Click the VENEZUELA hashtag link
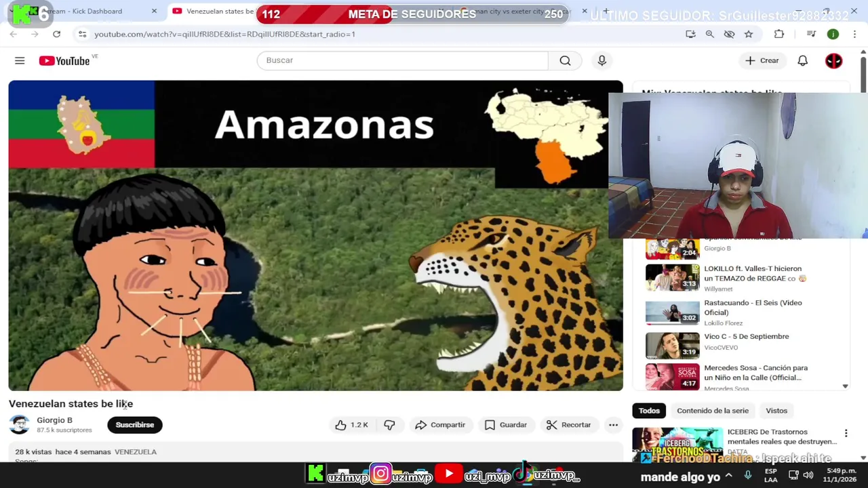Screen dimensions: 868x488 [136, 452]
